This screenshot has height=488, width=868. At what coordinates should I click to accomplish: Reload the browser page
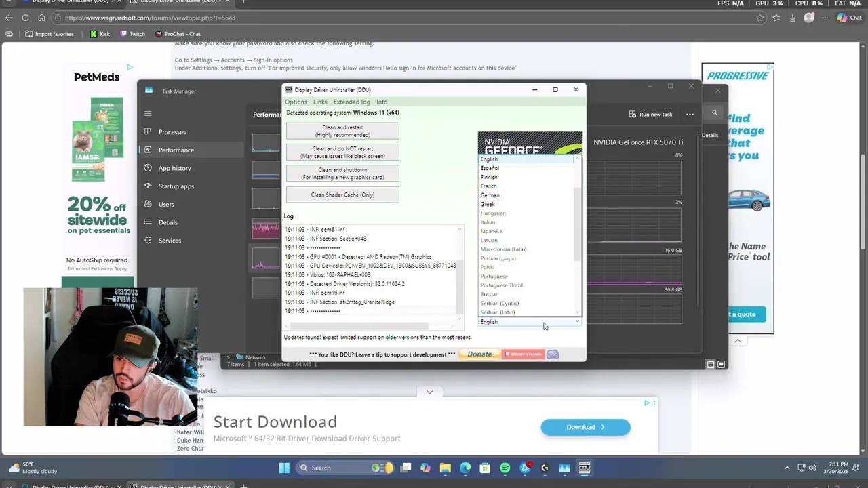(25, 18)
